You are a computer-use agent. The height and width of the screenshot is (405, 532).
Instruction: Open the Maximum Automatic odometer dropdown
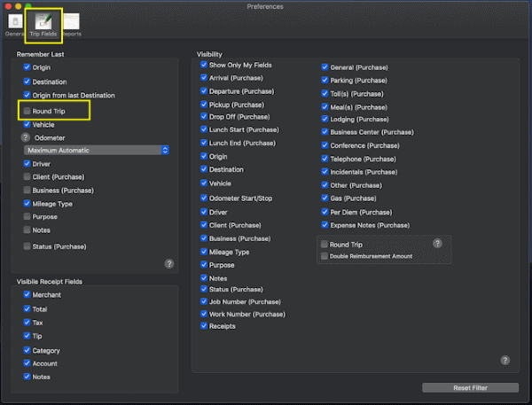(97, 151)
